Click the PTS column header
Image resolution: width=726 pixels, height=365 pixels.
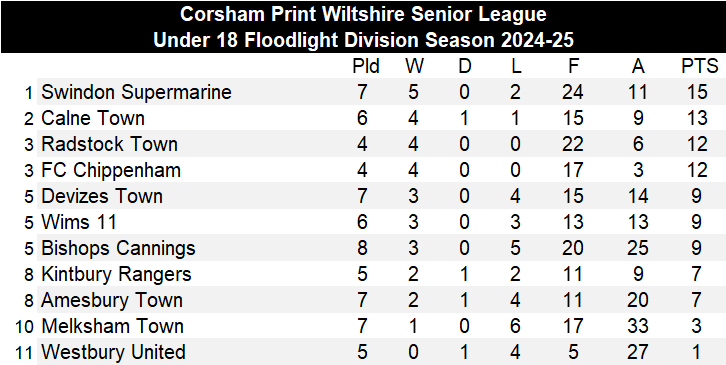coord(699,67)
